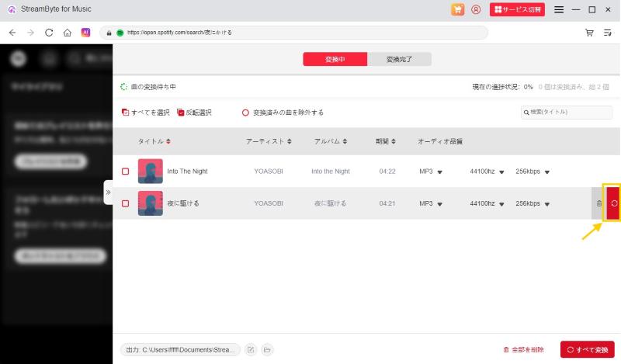Open the output folder icon
The image size is (621, 364).
(x=267, y=350)
